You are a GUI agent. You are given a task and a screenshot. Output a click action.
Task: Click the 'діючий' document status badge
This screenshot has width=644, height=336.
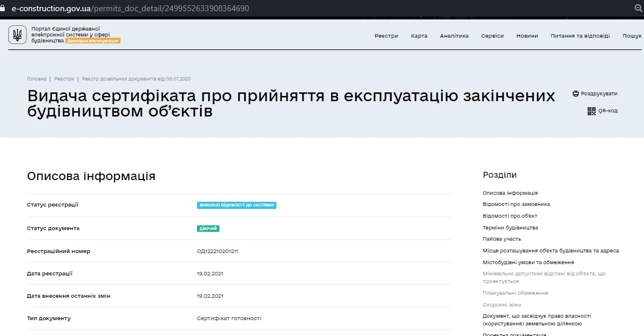tap(208, 228)
